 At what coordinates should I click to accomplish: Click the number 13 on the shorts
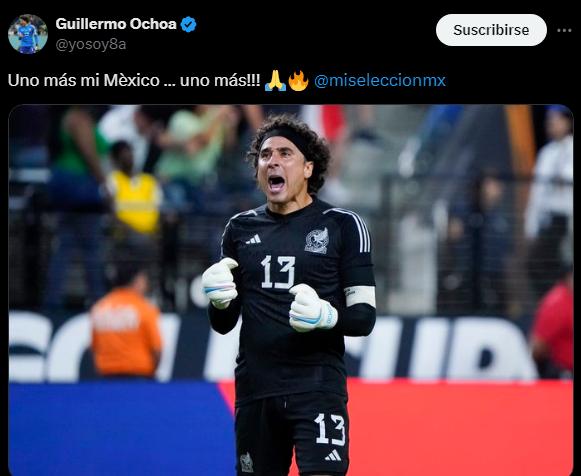click(330, 430)
